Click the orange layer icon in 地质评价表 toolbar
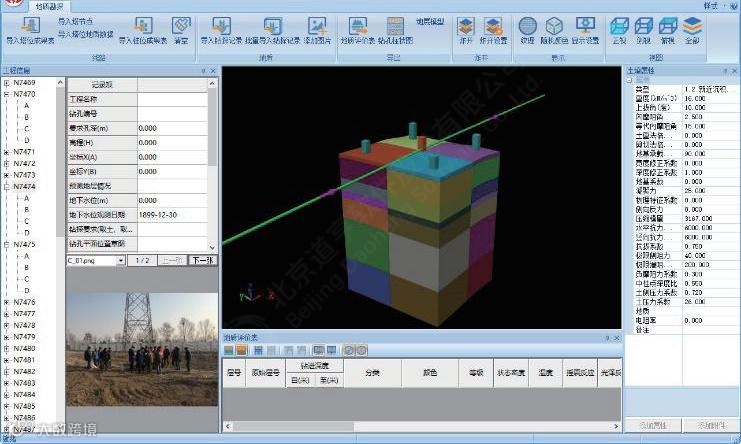741x444 pixels. click(x=241, y=350)
